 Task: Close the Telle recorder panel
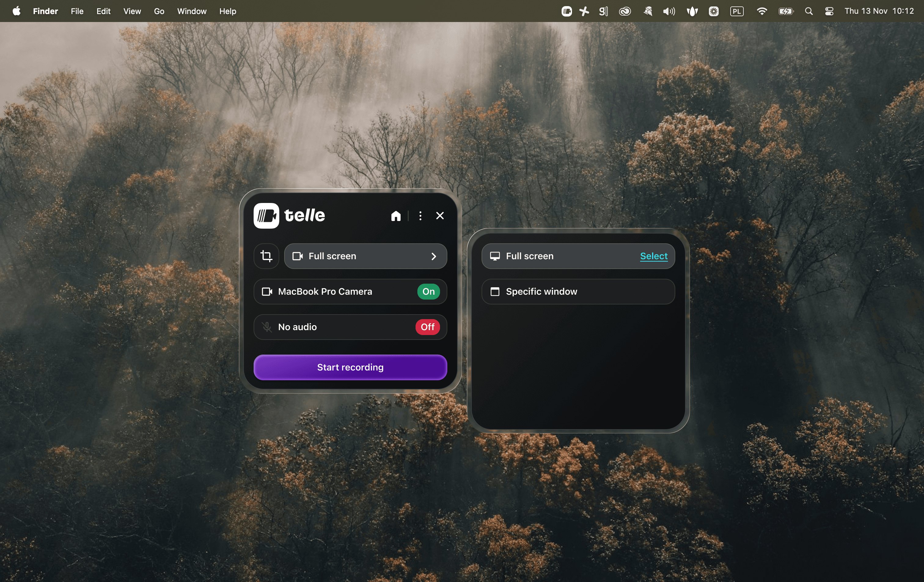coord(440,216)
